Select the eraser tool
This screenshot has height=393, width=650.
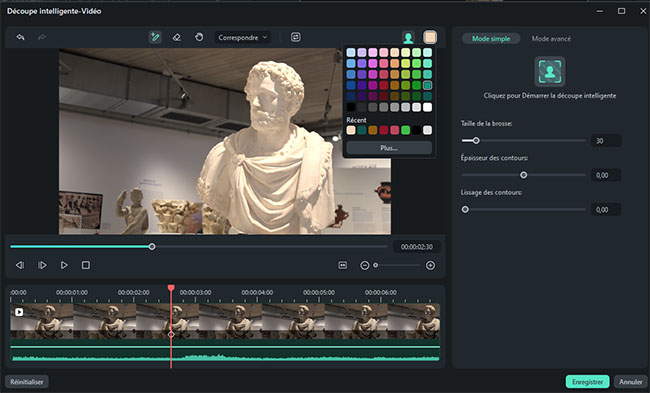177,37
